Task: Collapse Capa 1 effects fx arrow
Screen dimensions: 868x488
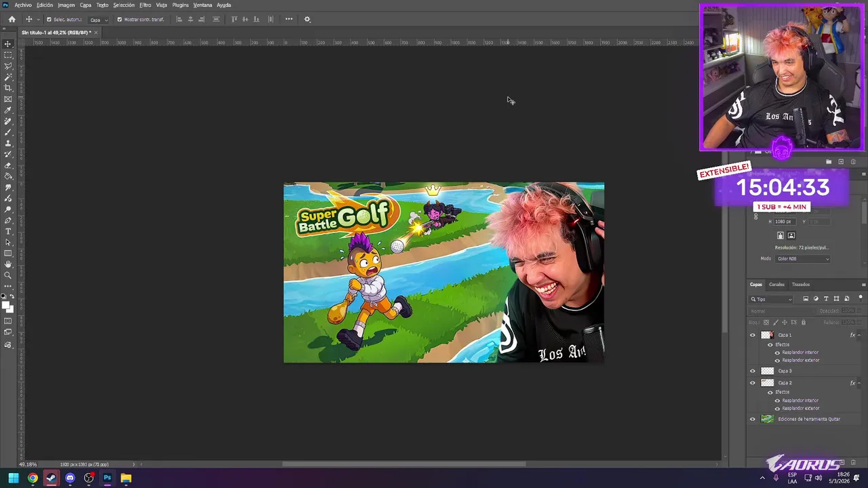Action: tap(859, 335)
